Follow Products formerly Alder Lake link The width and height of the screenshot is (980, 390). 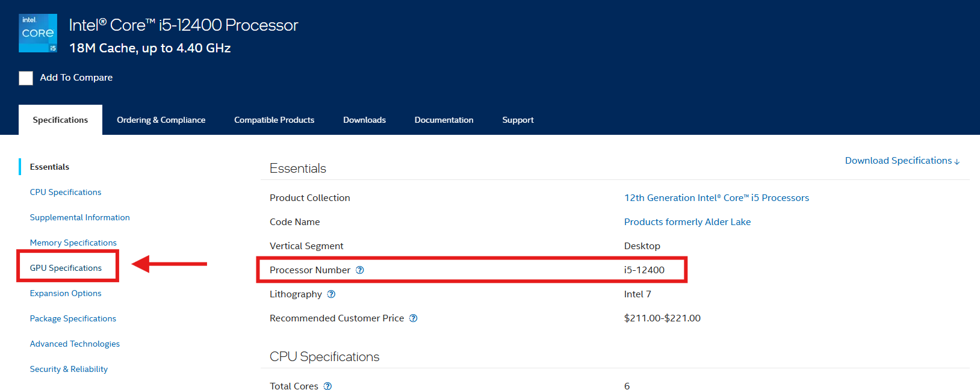(687, 222)
